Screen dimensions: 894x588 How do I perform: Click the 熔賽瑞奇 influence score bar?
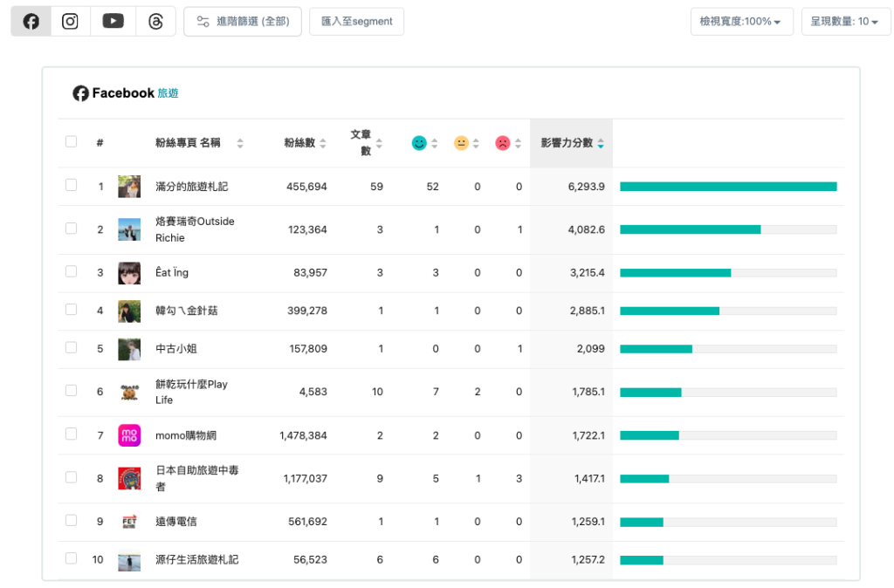[x=728, y=229]
